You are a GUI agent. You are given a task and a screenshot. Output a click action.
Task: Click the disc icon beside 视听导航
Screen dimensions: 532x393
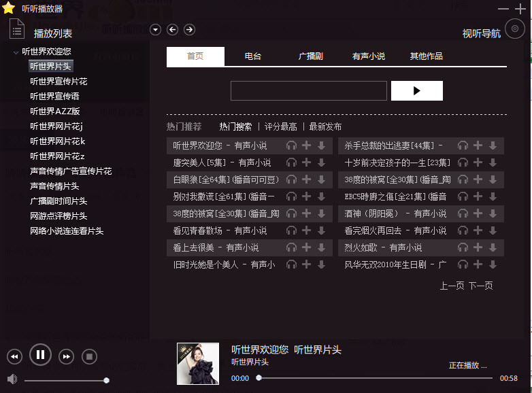tap(515, 29)
